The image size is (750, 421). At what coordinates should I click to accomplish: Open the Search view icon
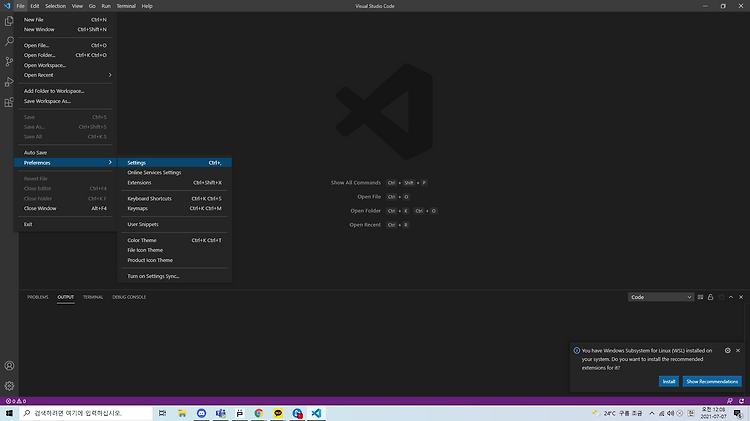pyautogui.click(x=9, y=41)
